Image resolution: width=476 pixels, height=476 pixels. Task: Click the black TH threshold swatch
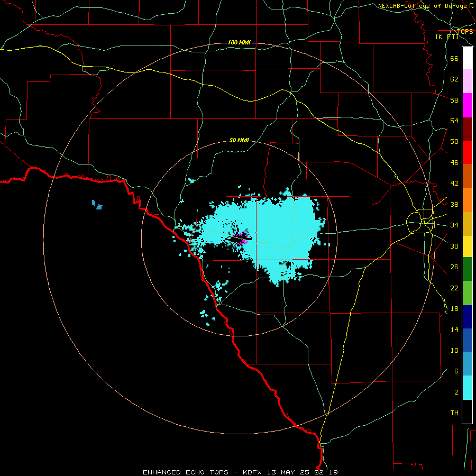[467, 411]
